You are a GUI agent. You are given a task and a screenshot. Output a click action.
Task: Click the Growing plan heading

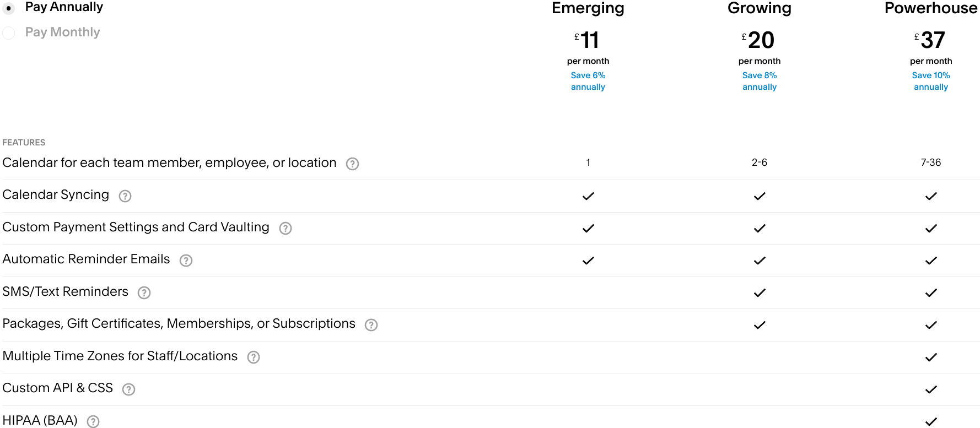pyautogui.click(x=759, y=8)
